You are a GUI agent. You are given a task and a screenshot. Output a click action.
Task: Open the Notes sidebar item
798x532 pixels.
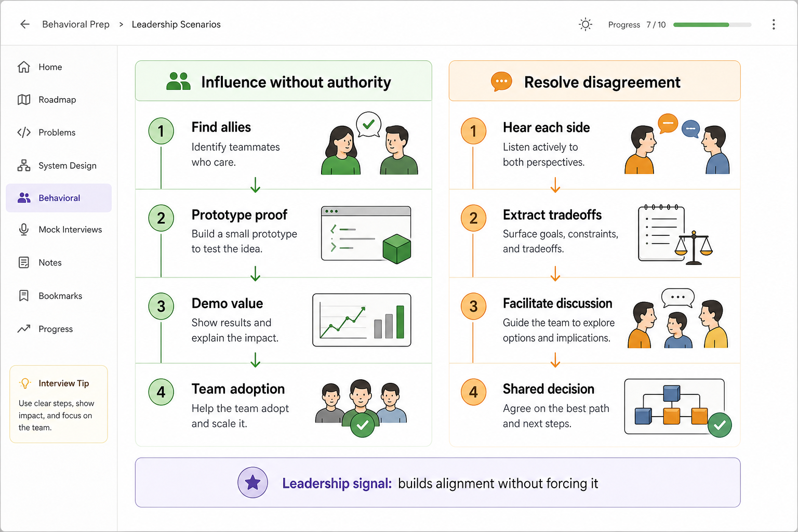click(x=59, y=263)
